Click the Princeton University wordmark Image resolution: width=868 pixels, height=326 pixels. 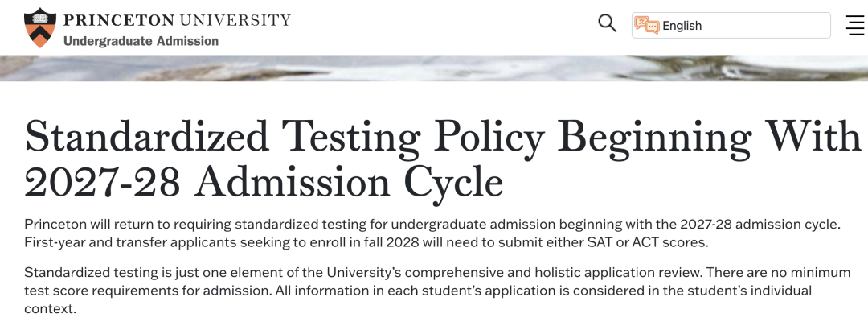[x=177, y=19]
